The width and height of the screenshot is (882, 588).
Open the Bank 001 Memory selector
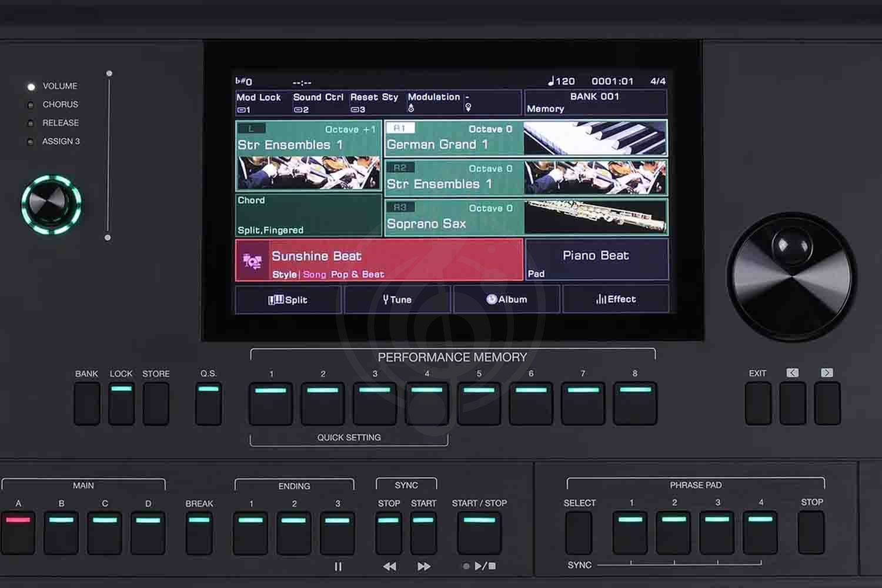[x=595, y=102]
